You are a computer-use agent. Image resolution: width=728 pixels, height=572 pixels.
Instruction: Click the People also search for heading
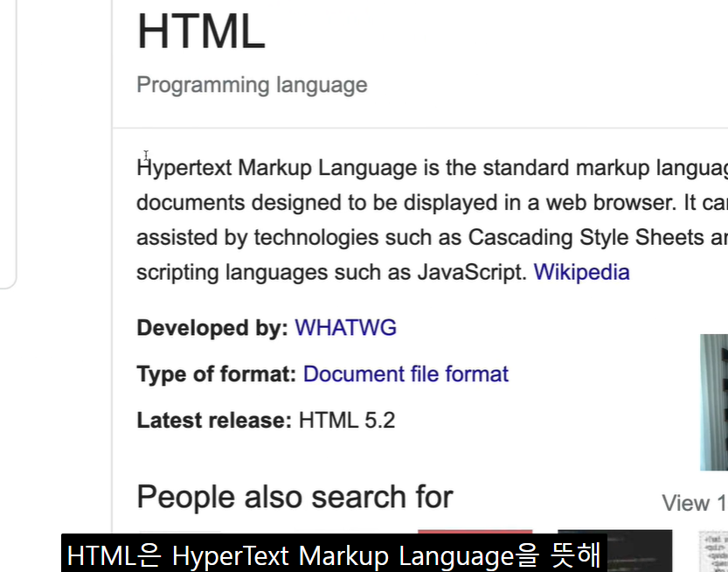coord(295,497)
